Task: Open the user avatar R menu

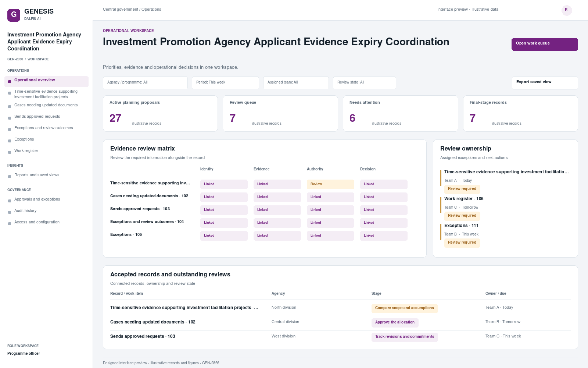Action: pyautogui.click(x=566, y=10)
